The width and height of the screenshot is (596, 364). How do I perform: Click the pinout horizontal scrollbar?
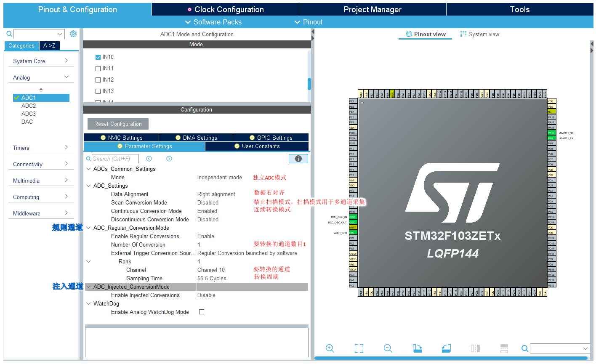pos(451,358)
